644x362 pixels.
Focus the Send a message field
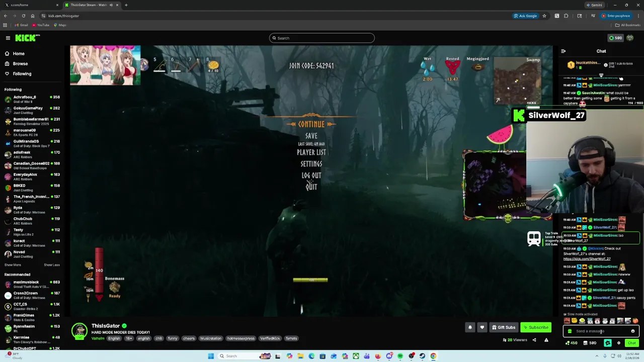pyautogui.click(x=602, y=331)
